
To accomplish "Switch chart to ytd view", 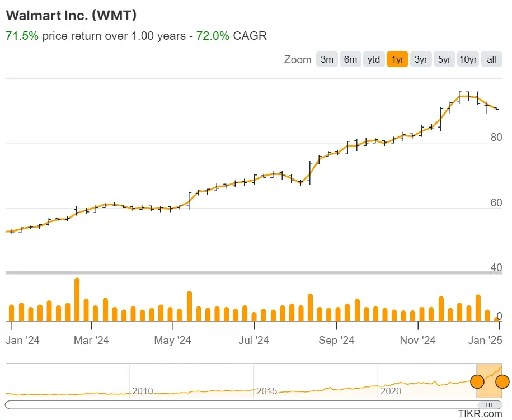I will (374, 59).
